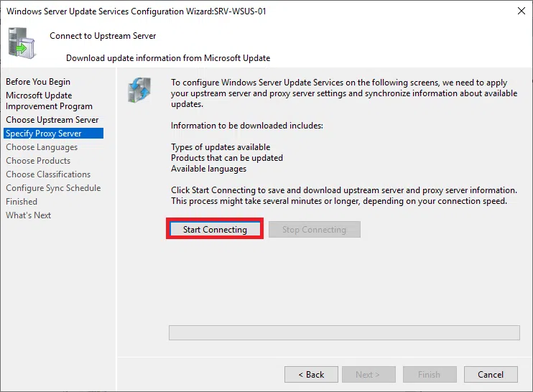Click the update globe icon beside description

pos(139,90)
